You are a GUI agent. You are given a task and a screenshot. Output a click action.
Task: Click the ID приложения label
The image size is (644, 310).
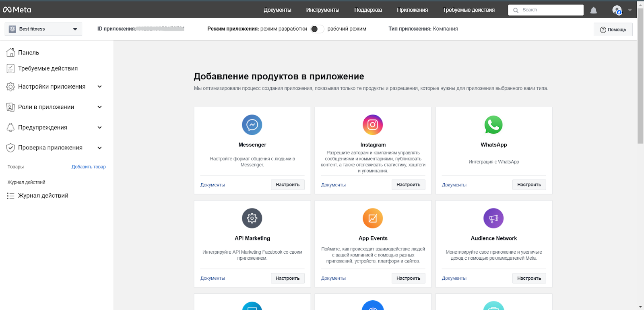click(x=116, y=29)
